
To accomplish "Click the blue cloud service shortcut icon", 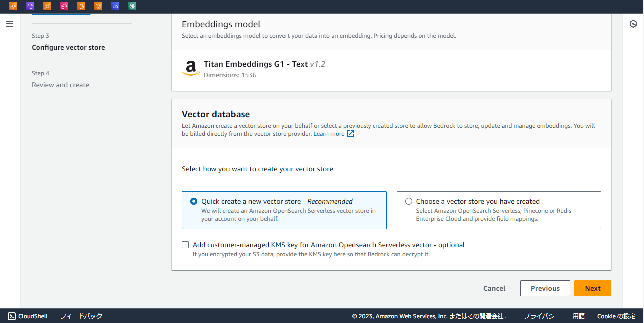I will (115, 6).
